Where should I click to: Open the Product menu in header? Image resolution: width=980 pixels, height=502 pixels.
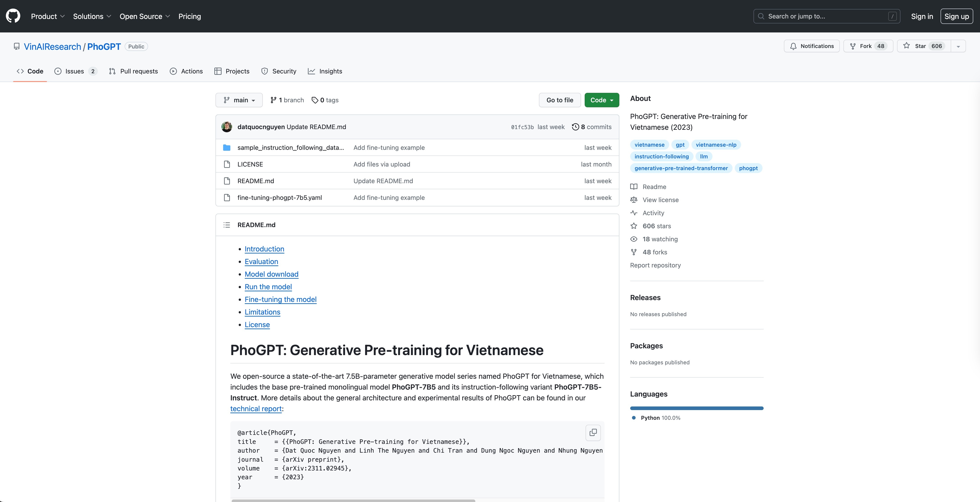click(48, 16)
